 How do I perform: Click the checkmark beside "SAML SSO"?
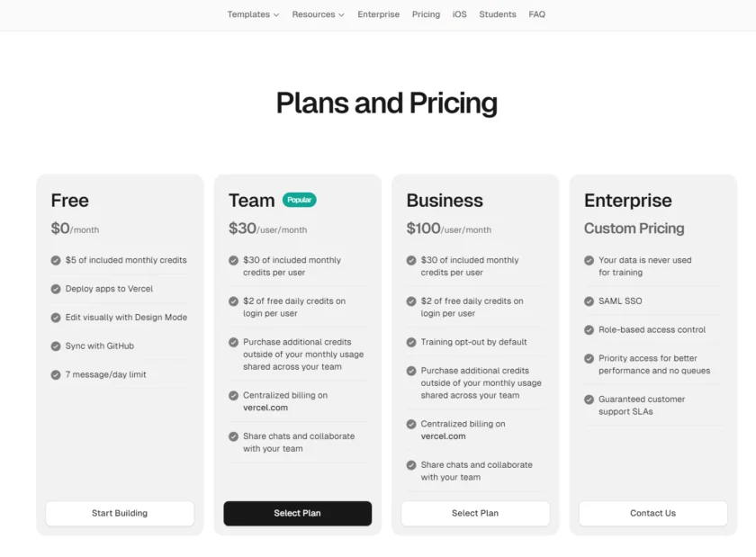coord(589,301)
